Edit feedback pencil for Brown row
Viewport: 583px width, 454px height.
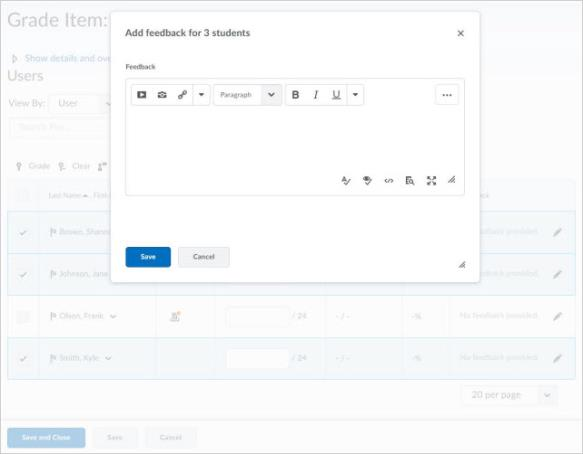(x=557, y=232)
